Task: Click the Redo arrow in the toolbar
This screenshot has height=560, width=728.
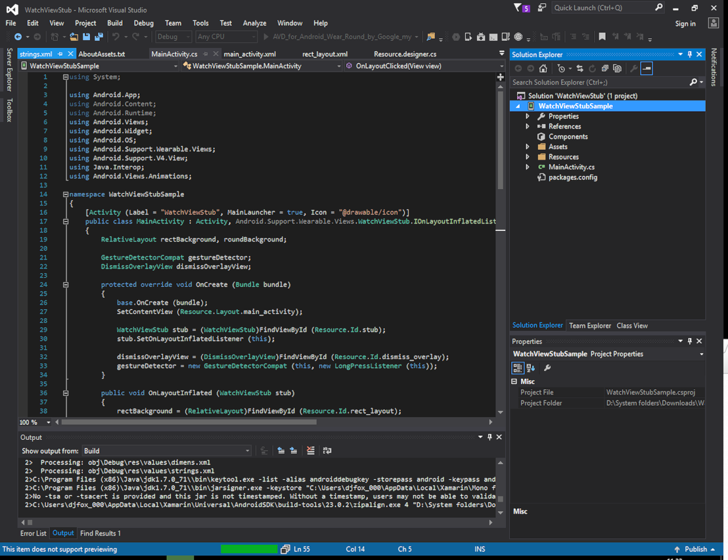Action: click(135, 37)
